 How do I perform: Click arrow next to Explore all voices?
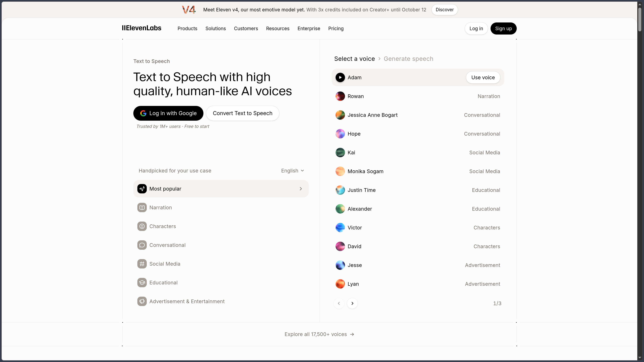[352, 334]
